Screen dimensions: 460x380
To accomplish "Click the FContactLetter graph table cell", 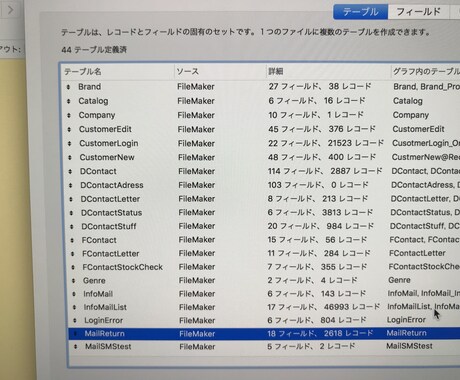I will [x=417, y=253].
